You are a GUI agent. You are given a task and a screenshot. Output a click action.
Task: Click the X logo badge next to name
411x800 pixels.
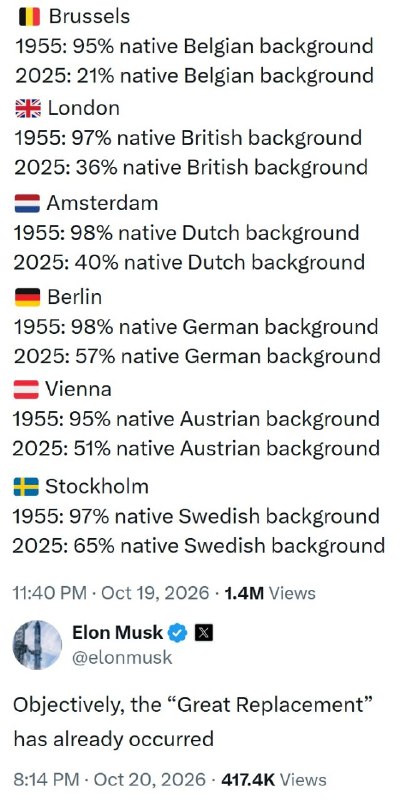click(204, 633)
